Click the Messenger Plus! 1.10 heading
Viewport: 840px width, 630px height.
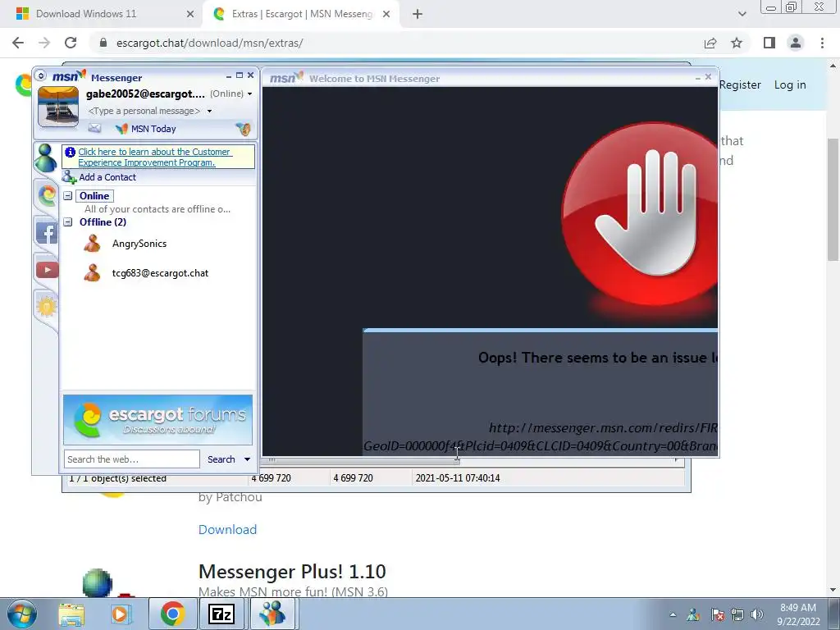pos(292,571)
